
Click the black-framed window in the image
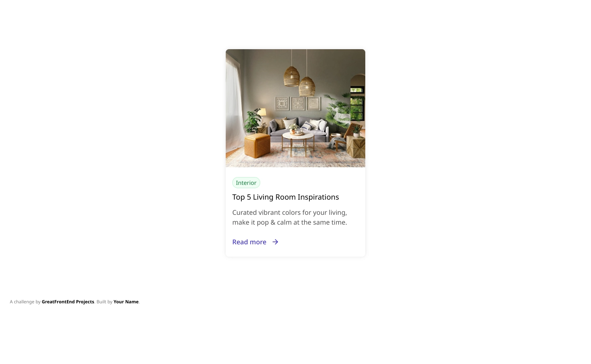coord(357,103)
